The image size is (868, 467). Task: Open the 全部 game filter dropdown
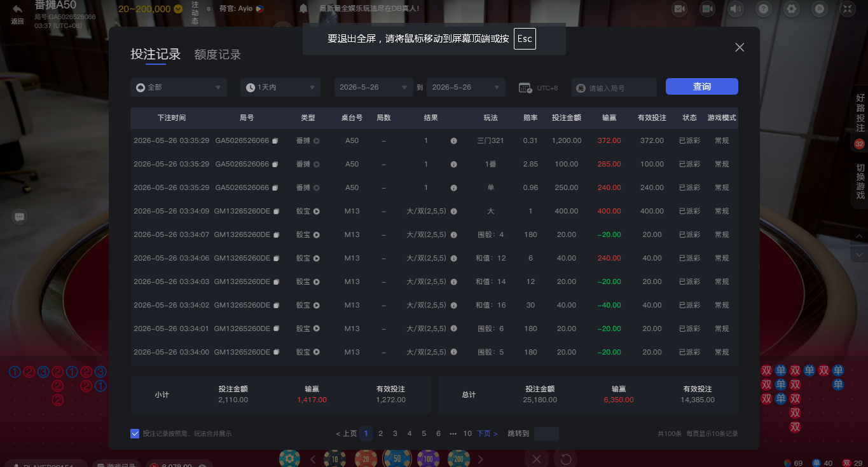pyautogui.click(x=179, y=87)
